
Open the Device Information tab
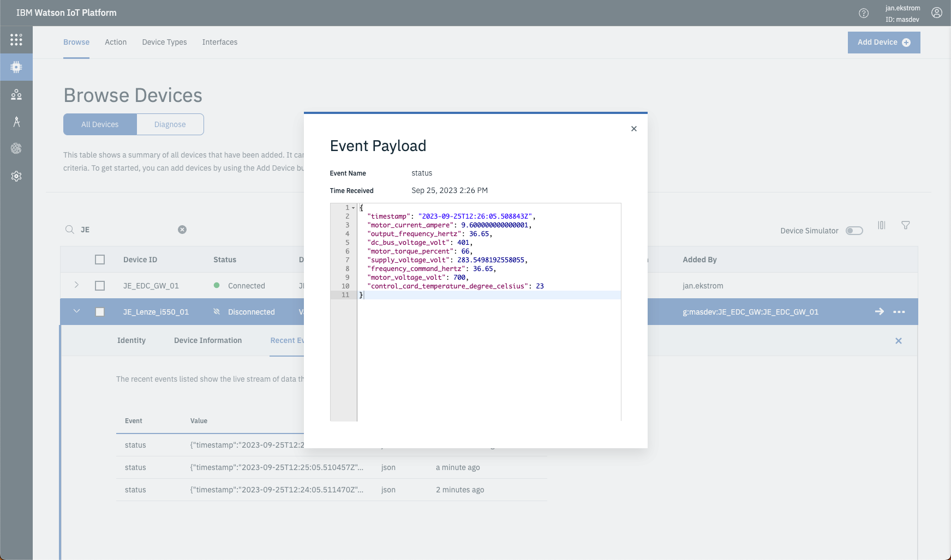(208, 340)
